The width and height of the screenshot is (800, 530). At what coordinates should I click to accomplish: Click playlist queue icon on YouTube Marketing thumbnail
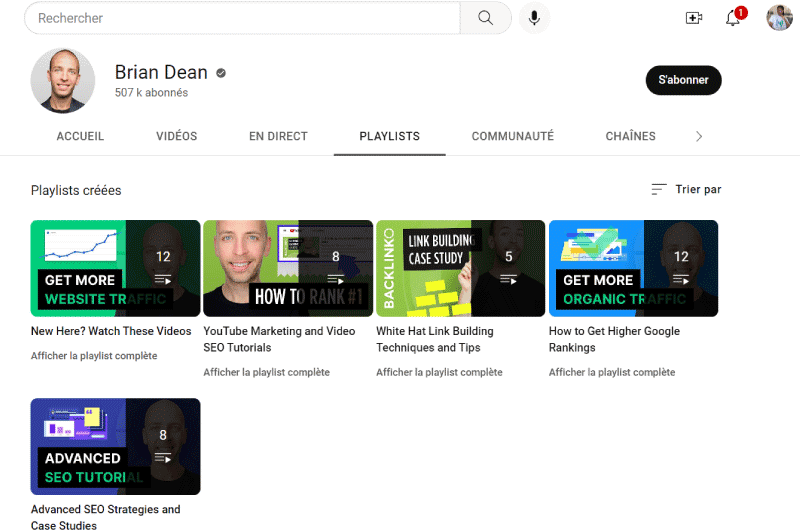point(335,280)
